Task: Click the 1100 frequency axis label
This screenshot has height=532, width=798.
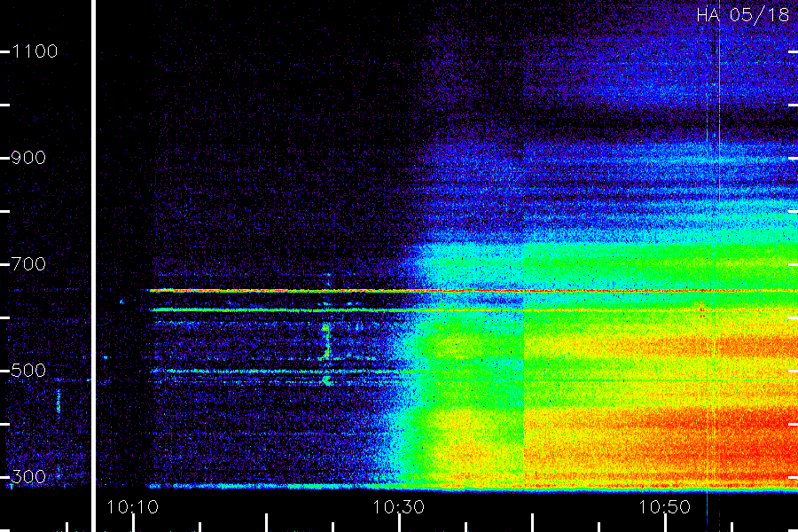Action: tap(35, 51)
